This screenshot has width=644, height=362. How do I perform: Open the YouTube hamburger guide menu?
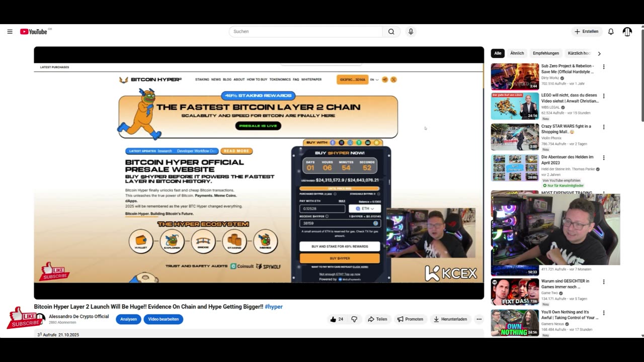[x=10, y=32]
